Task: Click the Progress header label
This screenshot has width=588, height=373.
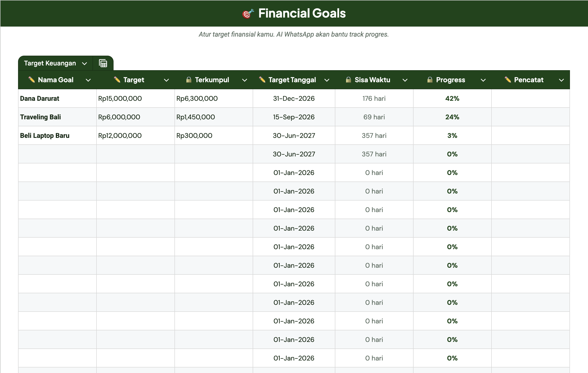Action: (x=451, y=80)
